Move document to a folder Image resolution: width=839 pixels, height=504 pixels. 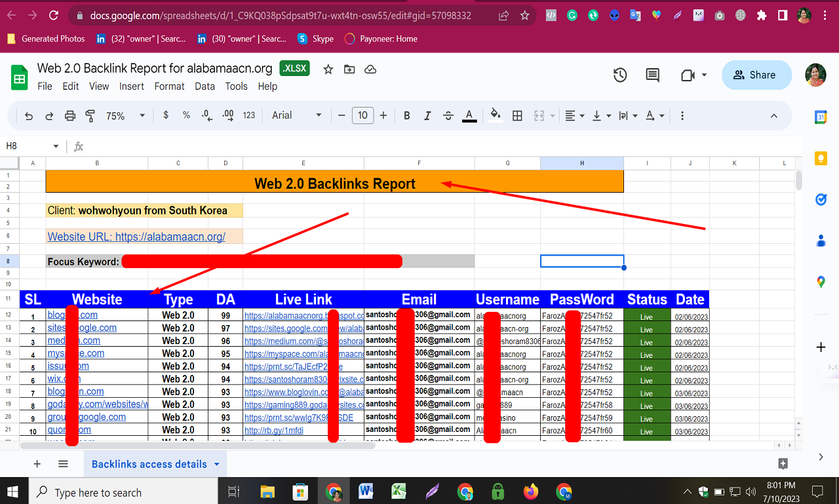349,69
